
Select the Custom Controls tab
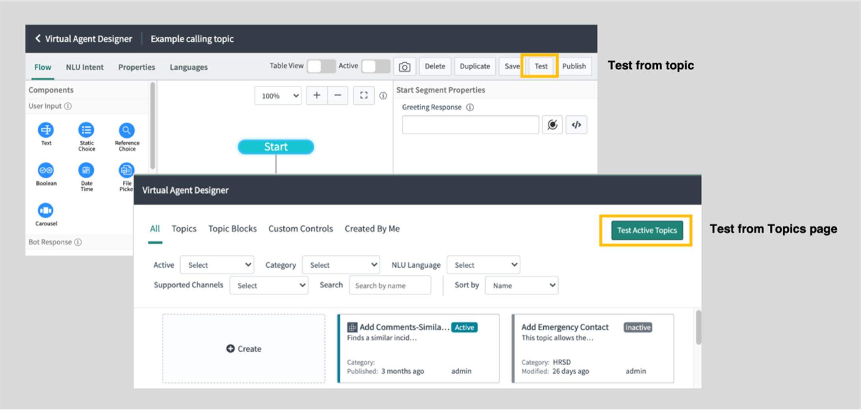pos(301,229)
